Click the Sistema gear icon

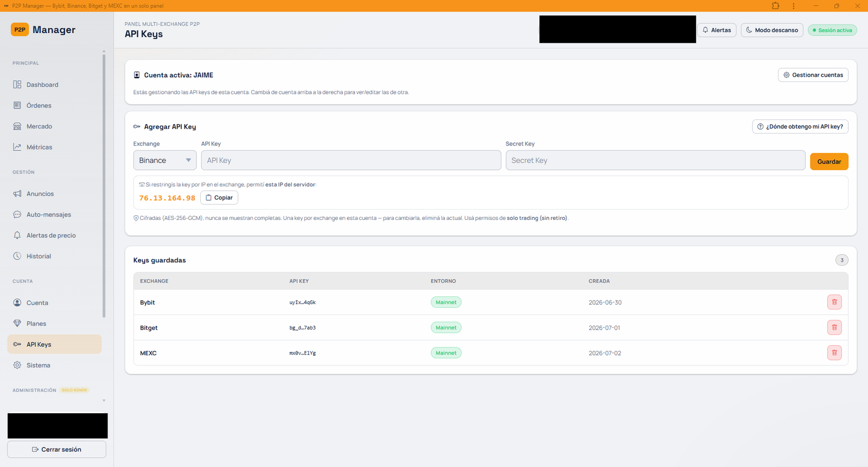pyautogui.click(x=17, y=365)
